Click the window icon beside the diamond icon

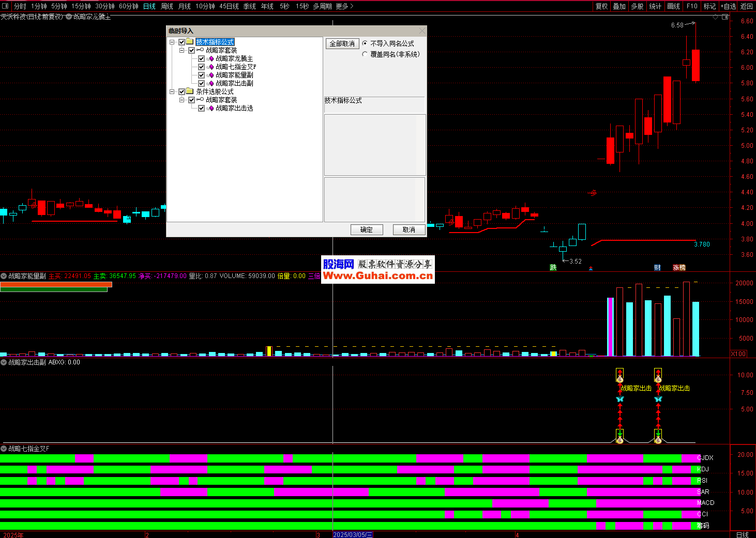725,17
